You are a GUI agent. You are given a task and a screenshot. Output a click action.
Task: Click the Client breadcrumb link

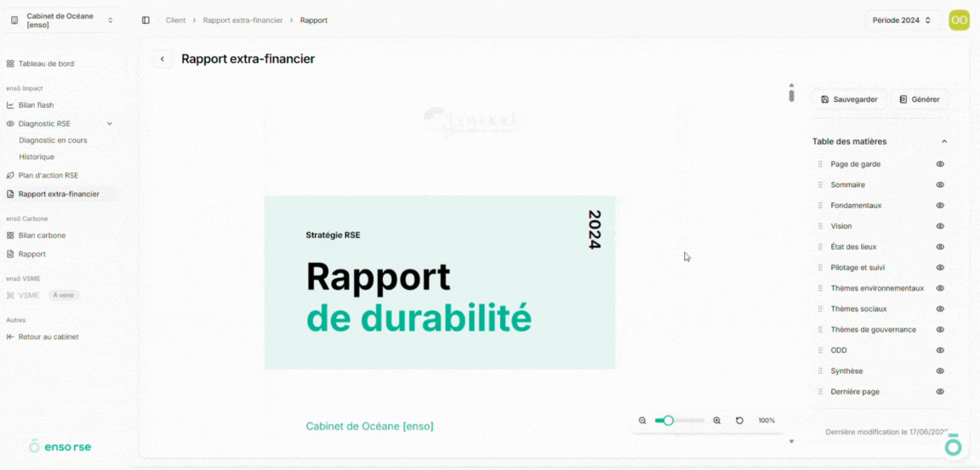pyautogui.click(x=175, y=20)
